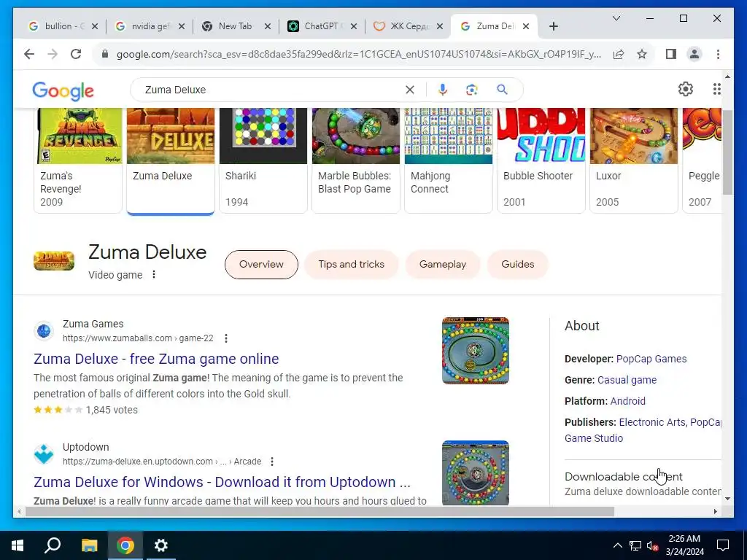The height and width of the screenshot is (560, 747).
Task: Open the Chrome side panel icon
Action: [671, 54]
